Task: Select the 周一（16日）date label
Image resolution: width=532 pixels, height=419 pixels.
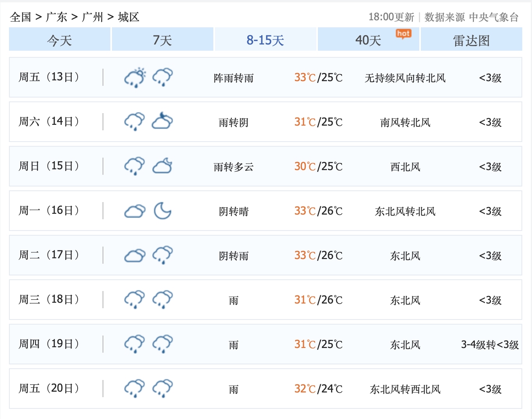Action: coord(49,211)
